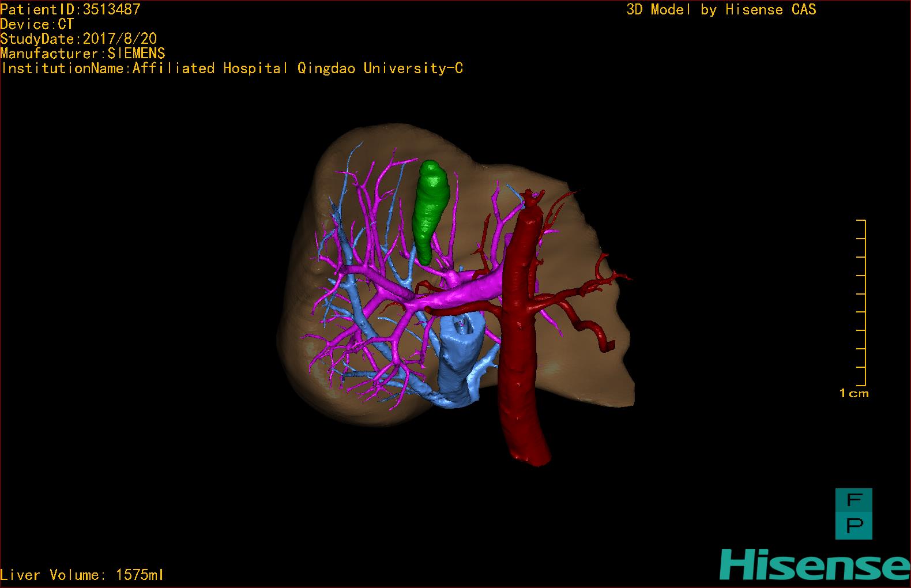Click the "1cm" scale label
Viewport: 911px width, 588px height.
pos(854,394)
